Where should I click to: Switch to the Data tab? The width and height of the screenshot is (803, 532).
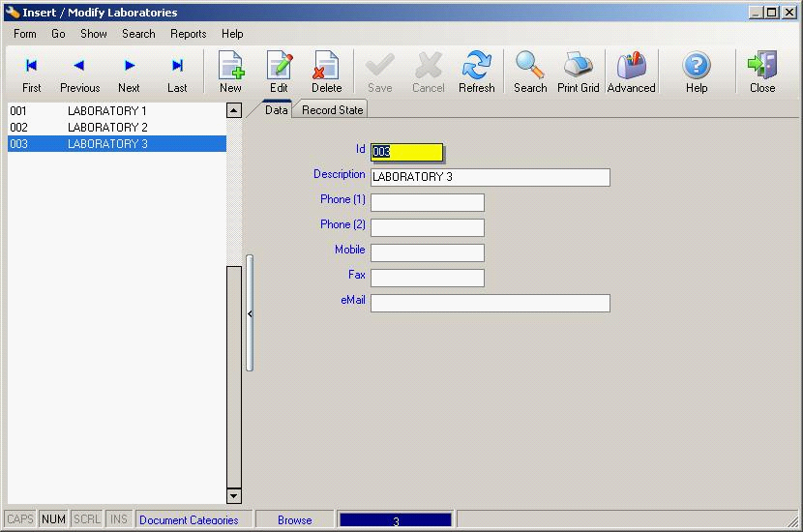[277, 109]
